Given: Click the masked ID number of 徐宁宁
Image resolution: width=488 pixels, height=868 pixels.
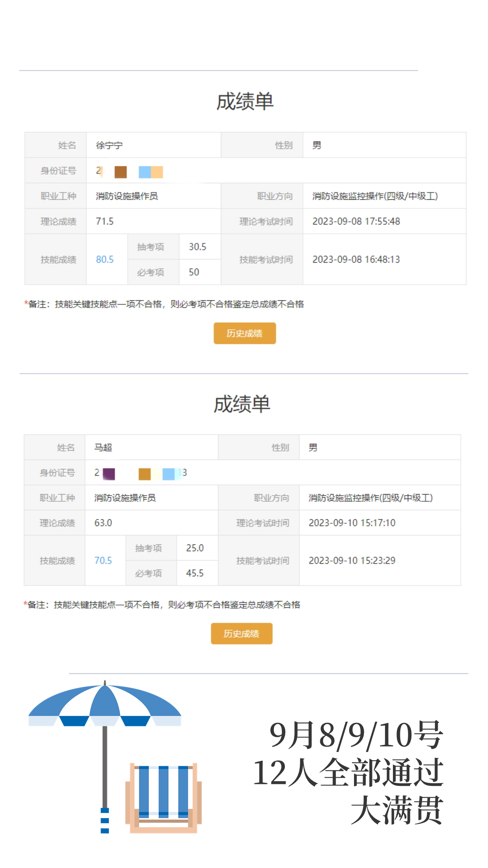Looking at the screenshot, I should point(129,171).
